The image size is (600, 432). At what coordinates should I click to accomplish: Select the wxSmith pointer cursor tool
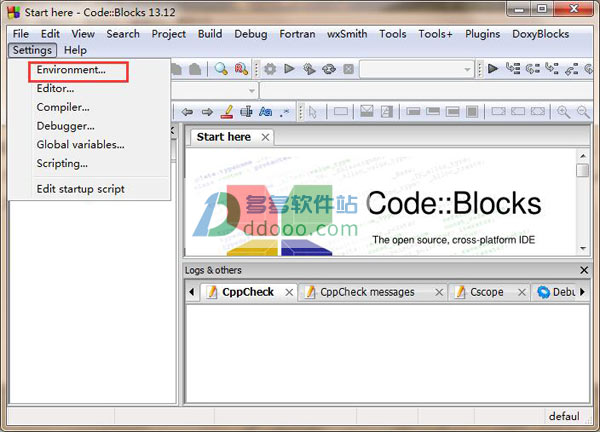pyautogui.click(x=313, y=112)
